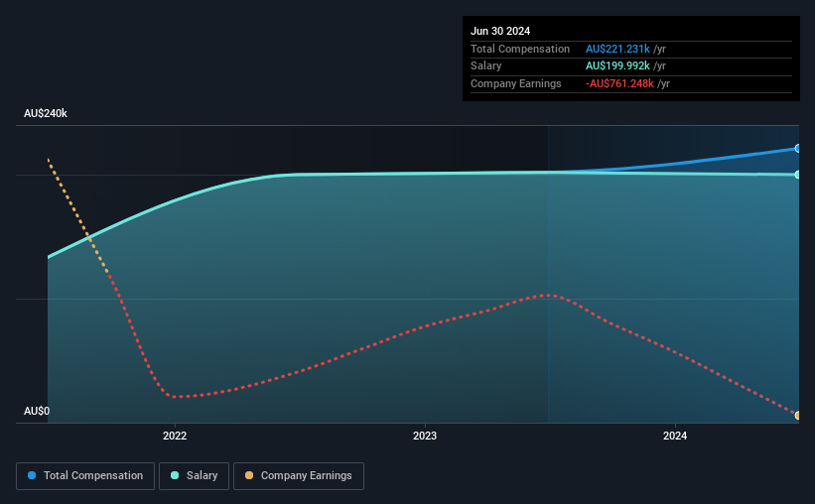Click the Company Earnings tooltip row label

click(x=515, y=83)
